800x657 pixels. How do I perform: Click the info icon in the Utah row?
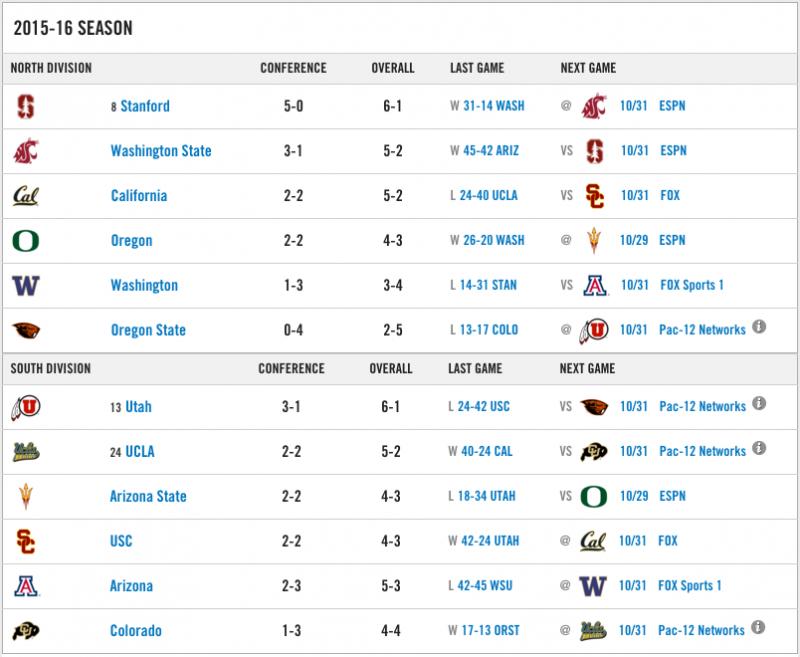(x=759, y=403)
